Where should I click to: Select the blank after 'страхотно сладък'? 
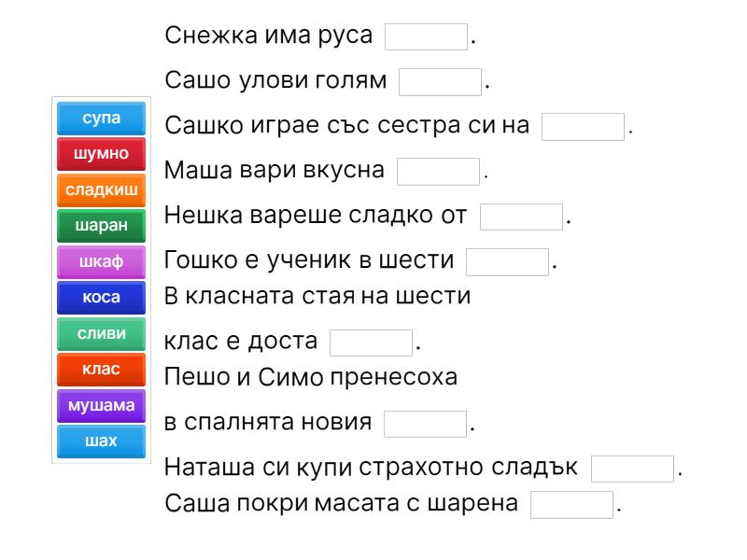(633, 468)
